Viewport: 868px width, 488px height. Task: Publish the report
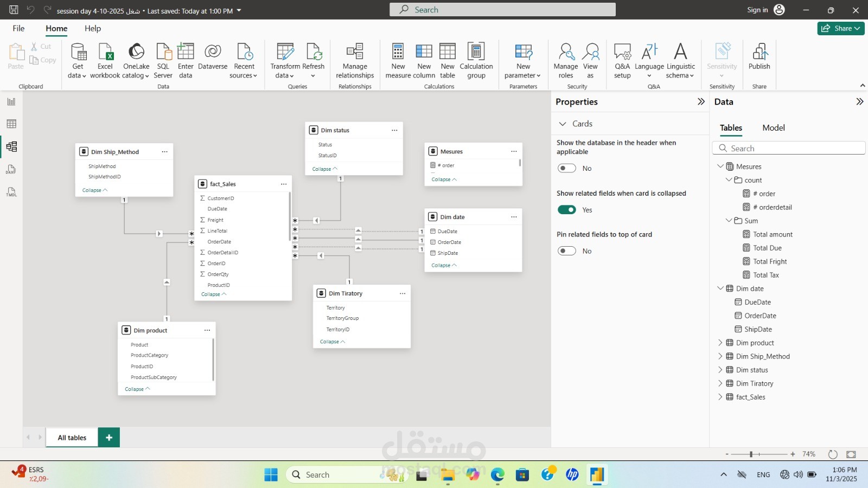[x=759, y=56]
